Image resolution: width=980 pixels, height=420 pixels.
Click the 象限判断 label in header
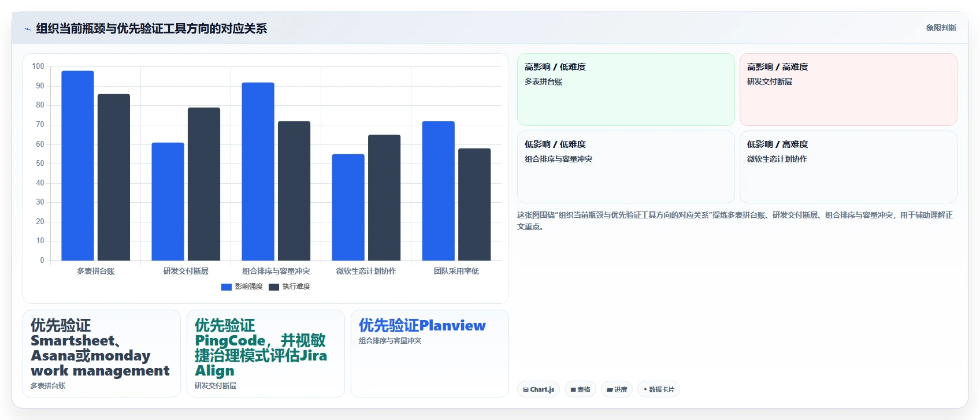(941, 28)
